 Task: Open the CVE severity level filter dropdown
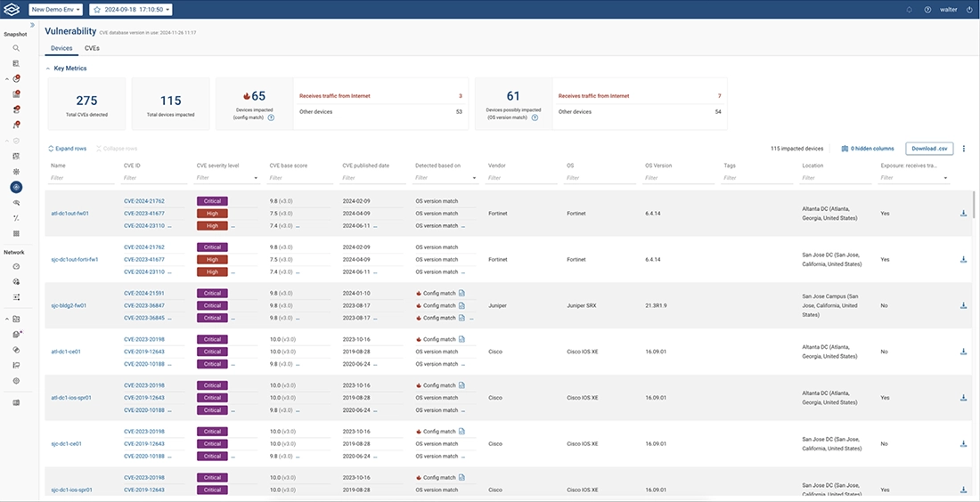(257, 178)
